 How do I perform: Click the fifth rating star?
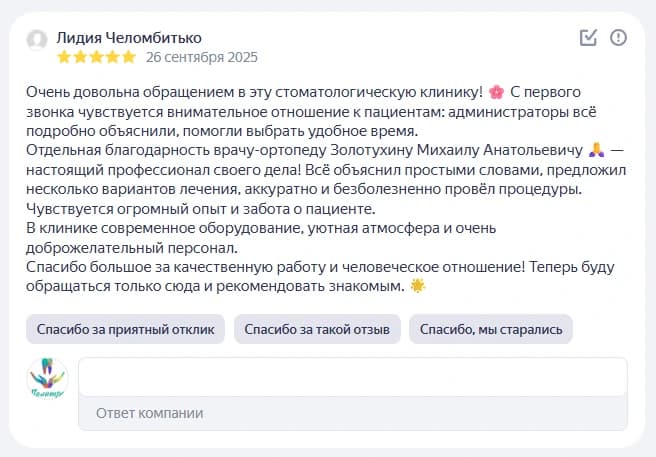pos(129,57)
